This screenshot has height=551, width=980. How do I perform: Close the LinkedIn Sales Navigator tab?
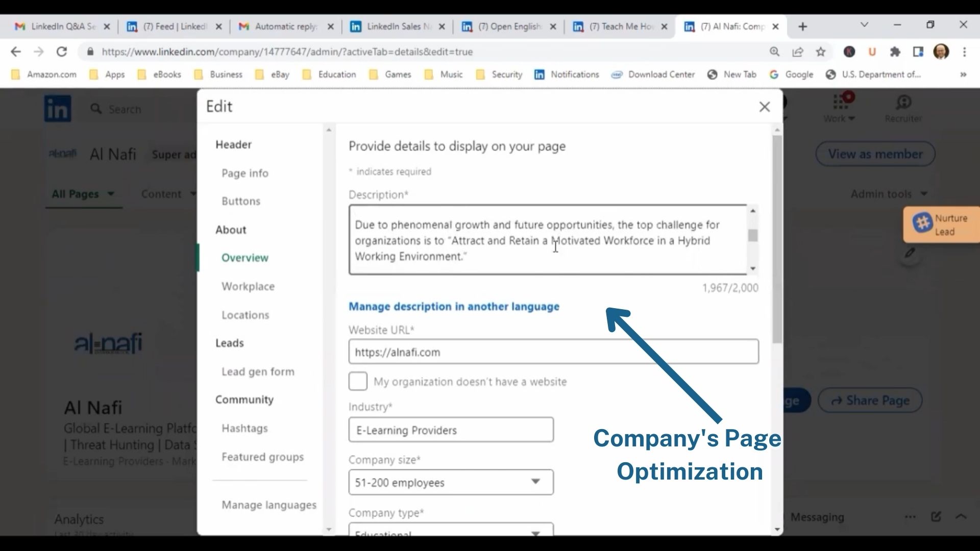click(x=442, y=27)
